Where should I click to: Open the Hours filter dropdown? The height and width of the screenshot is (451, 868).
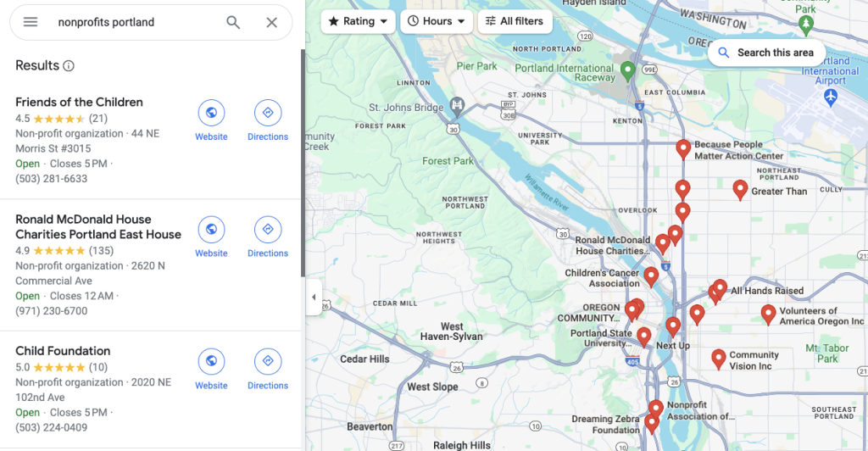[x=437, y=21]
